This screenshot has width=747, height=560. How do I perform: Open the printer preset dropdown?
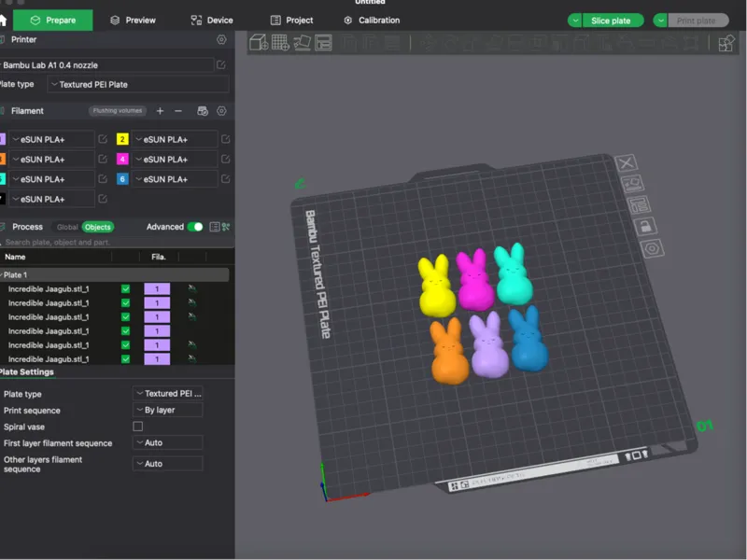pos(106,65)
